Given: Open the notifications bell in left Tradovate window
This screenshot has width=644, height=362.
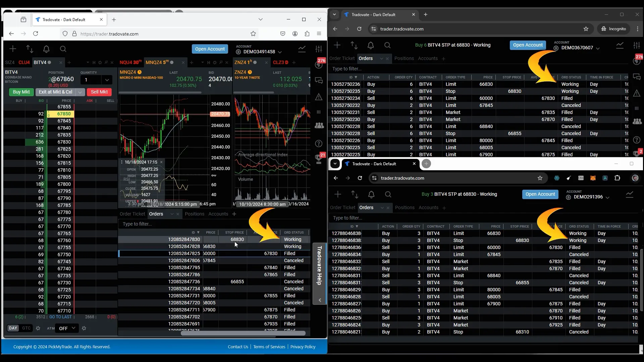Looking at the screenshot, I should tap(46, 49).
